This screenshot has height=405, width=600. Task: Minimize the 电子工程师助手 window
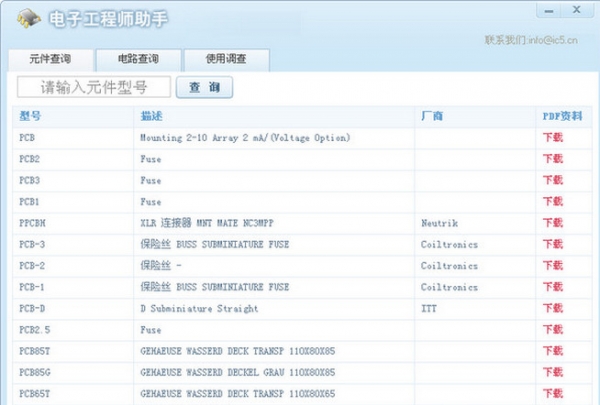click(x=549, y=10)
